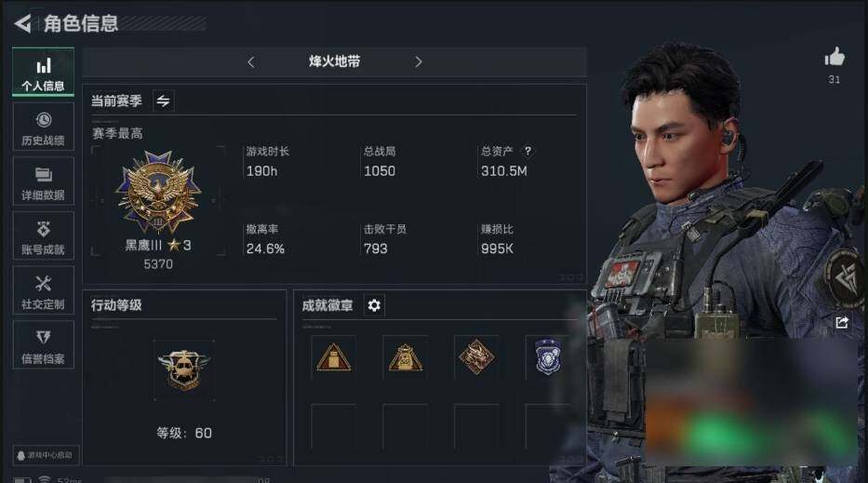Open 成就徽章 badge settings gear

pos(374,305)
